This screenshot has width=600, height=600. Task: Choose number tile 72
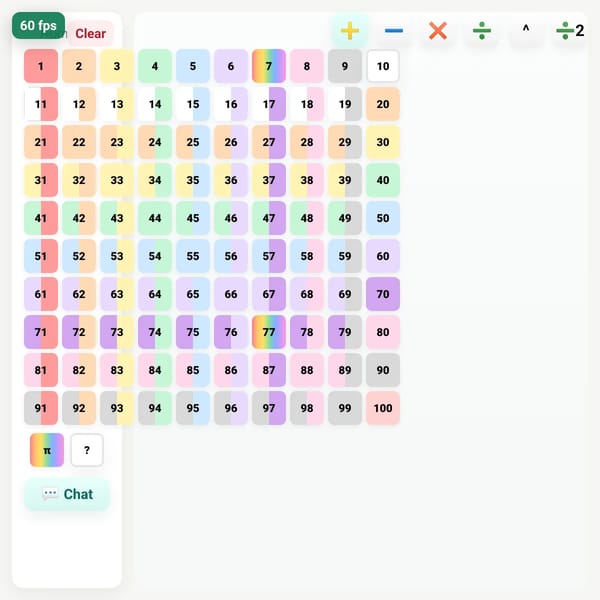79,332
